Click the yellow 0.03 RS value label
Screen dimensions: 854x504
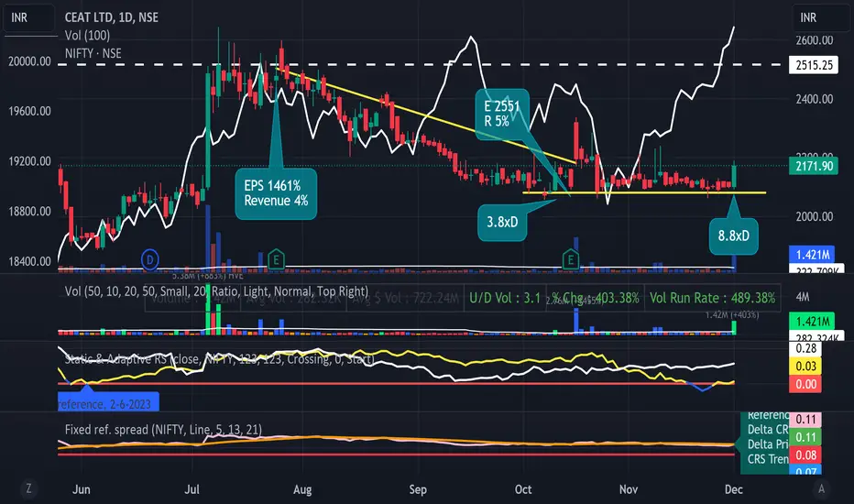(x=805, y=367)
